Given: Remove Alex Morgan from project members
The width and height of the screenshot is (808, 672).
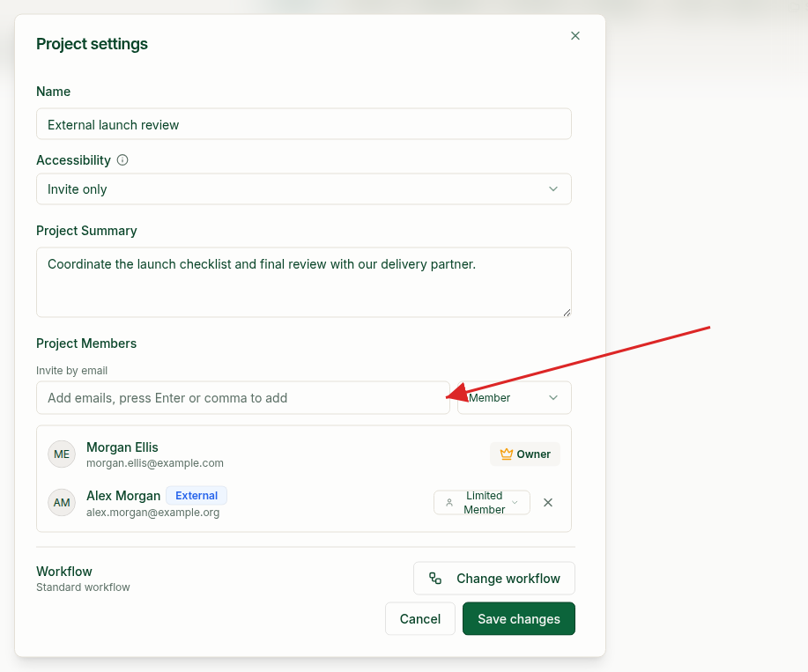Looking at the screenshot, I should coord(548,503).
